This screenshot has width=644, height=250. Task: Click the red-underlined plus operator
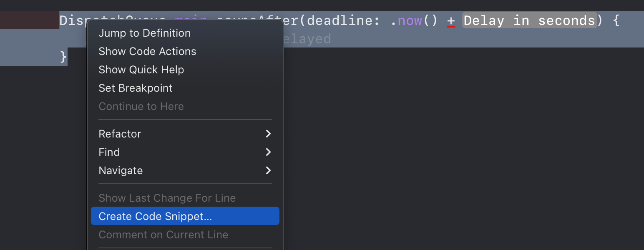pos(451,21)
